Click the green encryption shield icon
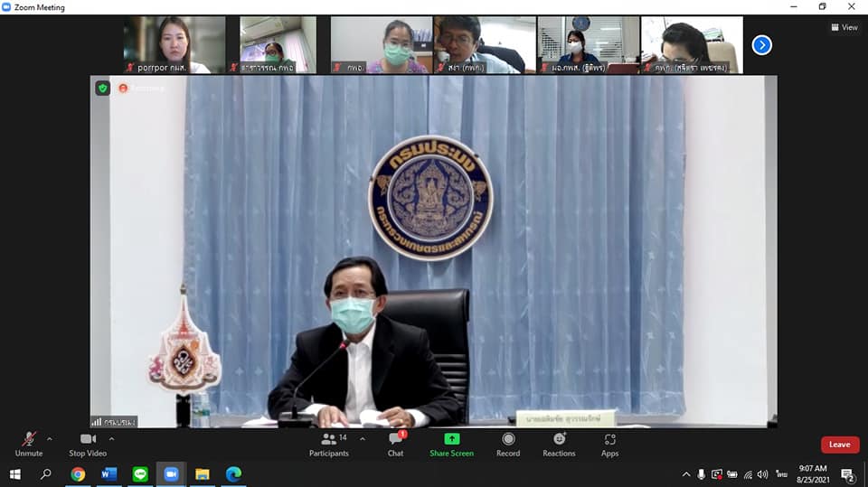868x487 pixels. 102,88
